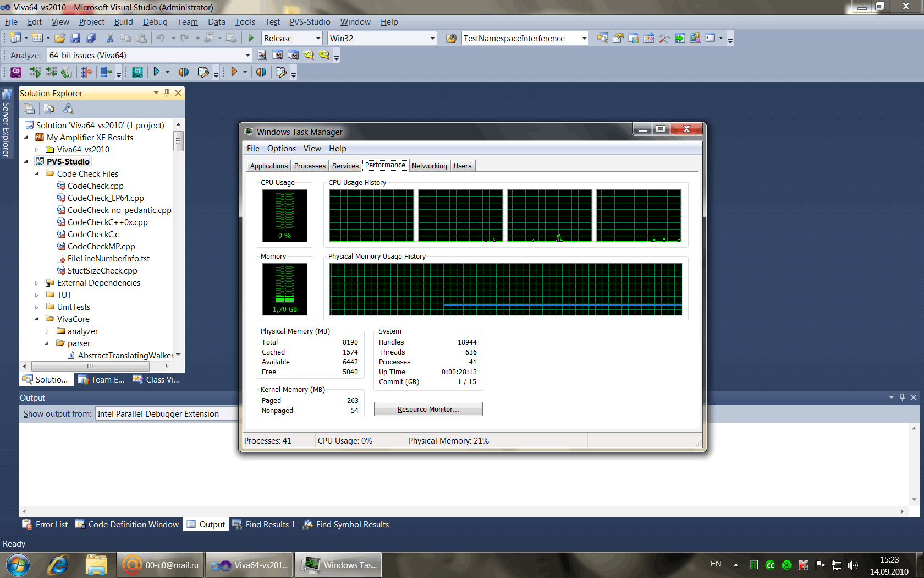
Task: Open the Release configuration dropdown
Action: click(x=318, y=39)
